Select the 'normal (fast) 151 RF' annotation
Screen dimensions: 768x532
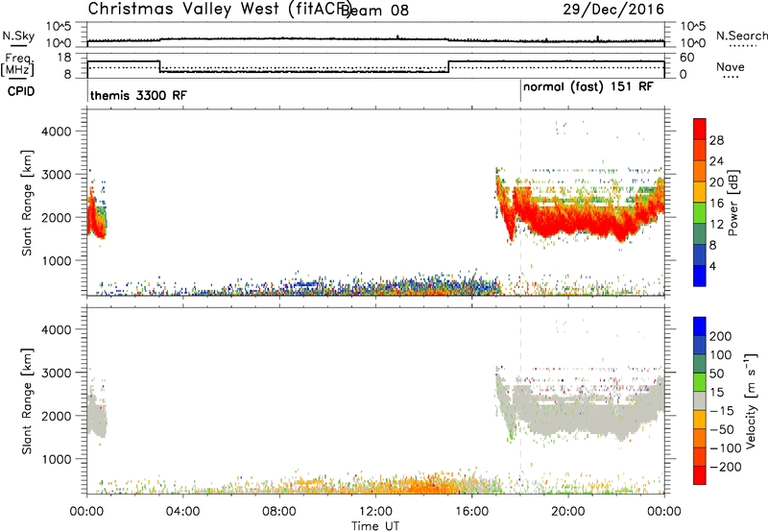[588, 87]
